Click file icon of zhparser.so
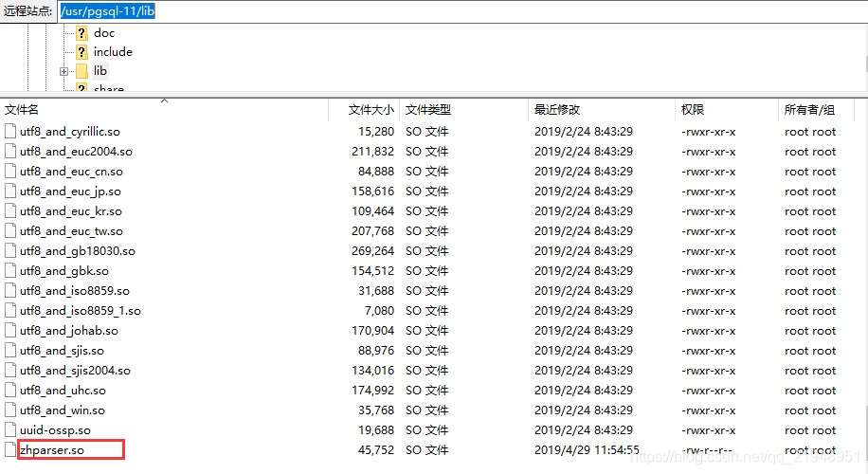 point(10,449)
